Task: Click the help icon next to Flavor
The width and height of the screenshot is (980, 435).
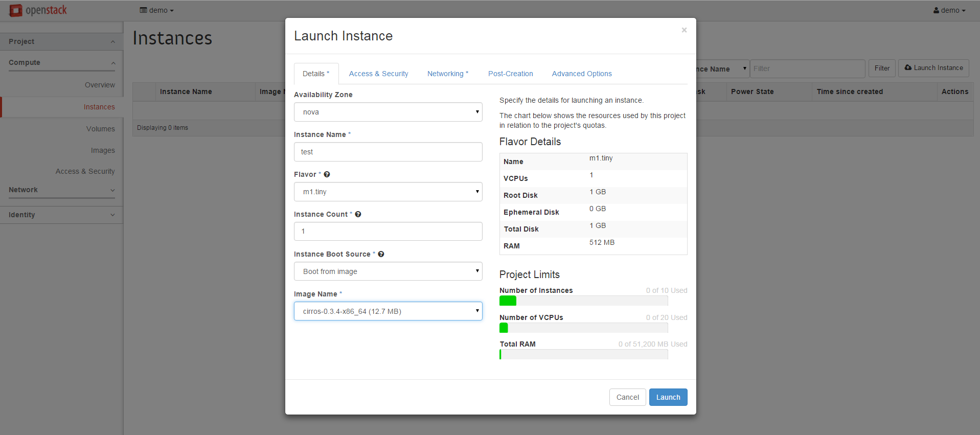Action: [327, 174]
